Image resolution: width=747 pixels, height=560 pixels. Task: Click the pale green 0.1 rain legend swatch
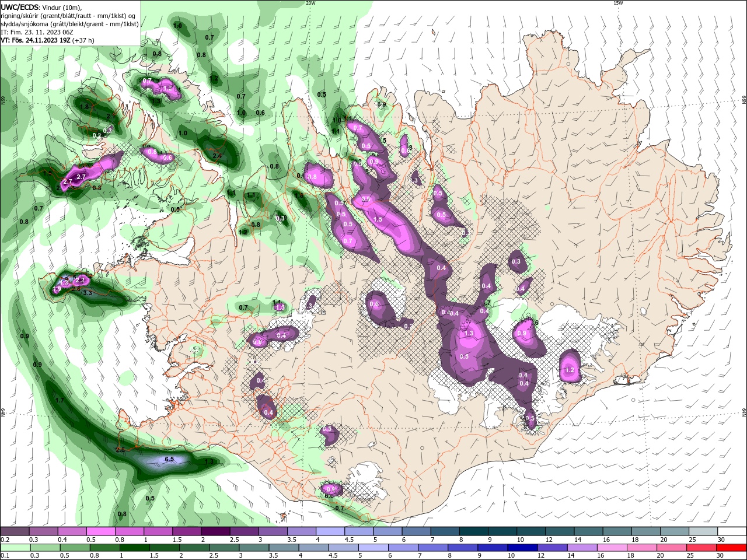(x=15, y=548)
